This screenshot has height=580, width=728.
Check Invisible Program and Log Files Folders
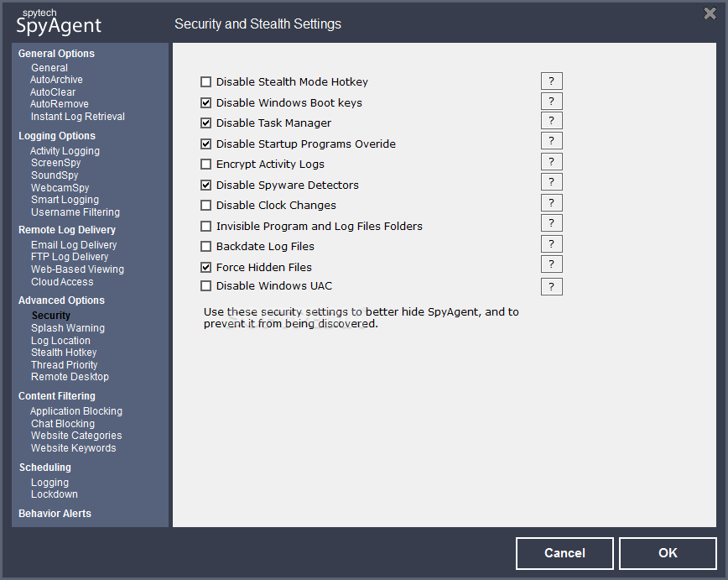pos(205,227)
